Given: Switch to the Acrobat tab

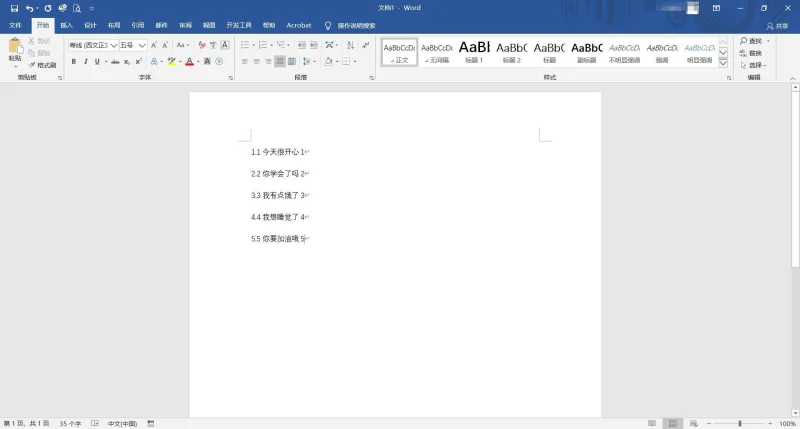Looking at the screenshot, I should click(298, 26).
